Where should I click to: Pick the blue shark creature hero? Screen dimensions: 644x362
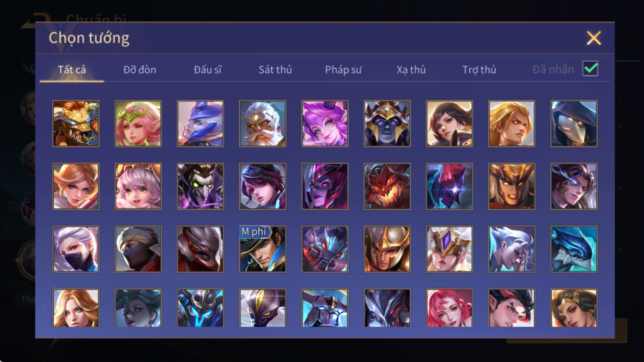574,249
